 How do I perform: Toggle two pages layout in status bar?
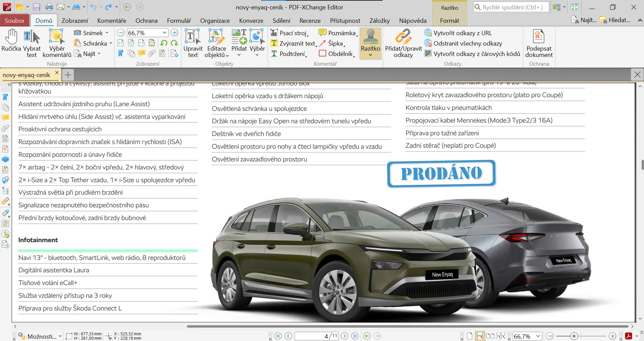click(x=490, y=336)
